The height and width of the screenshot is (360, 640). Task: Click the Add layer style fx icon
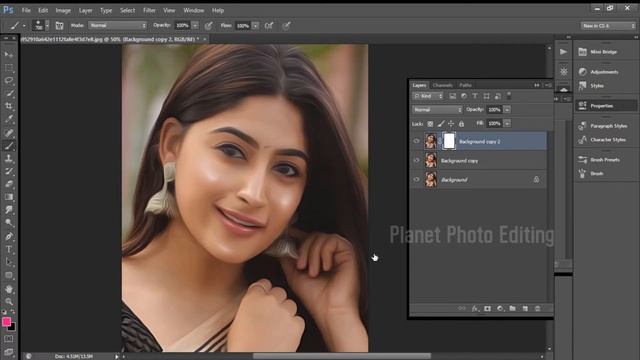(475, 309)
